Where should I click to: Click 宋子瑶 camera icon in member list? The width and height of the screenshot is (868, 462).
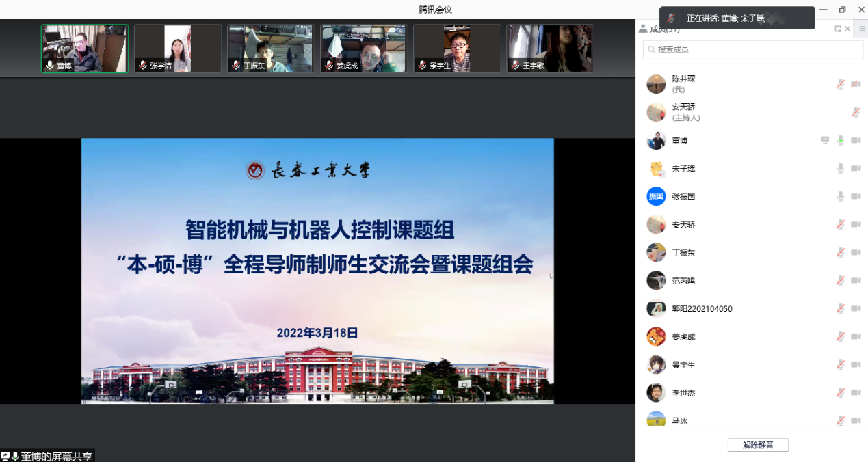(x=855, y=168)
